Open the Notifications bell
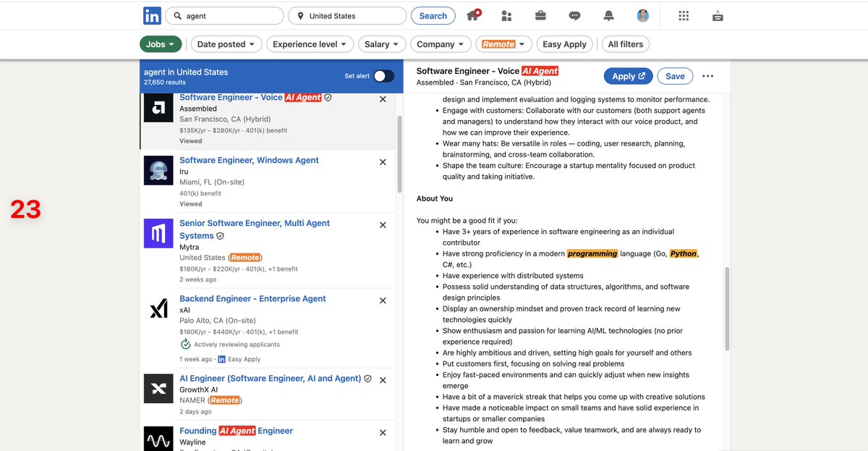Image resolution: width=868 pixels, height=451 pixels. click(x=608, y=15)
